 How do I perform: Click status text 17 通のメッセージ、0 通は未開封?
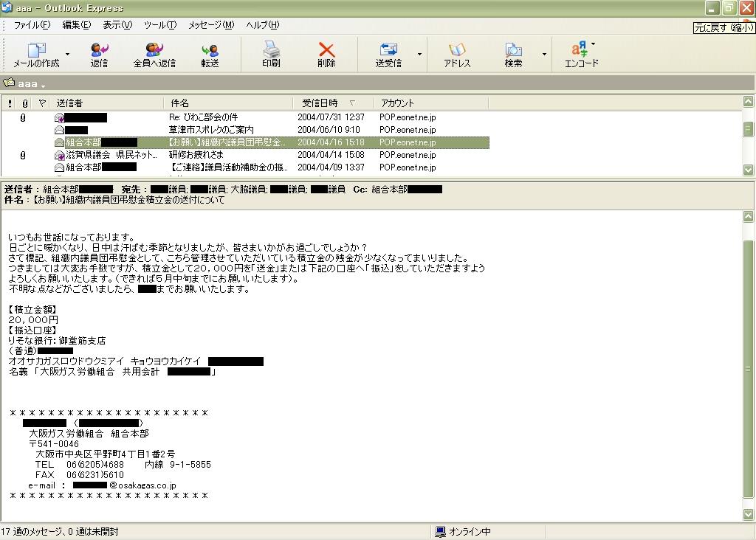pyautogui.click(x=59, y=531)
